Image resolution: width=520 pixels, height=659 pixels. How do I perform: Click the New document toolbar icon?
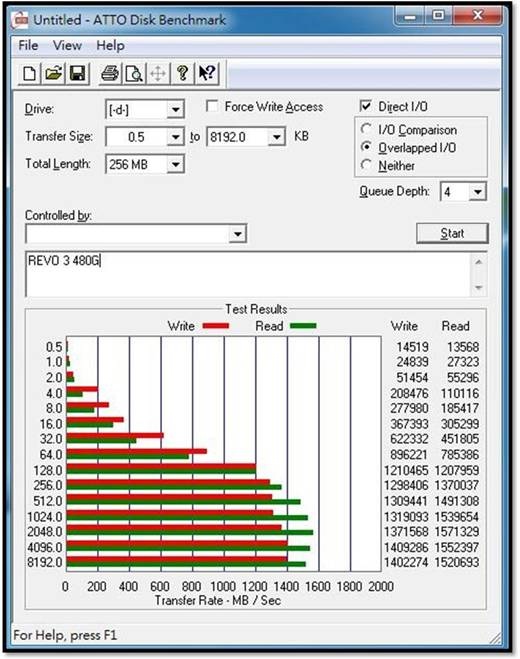[x=29, y=74]
